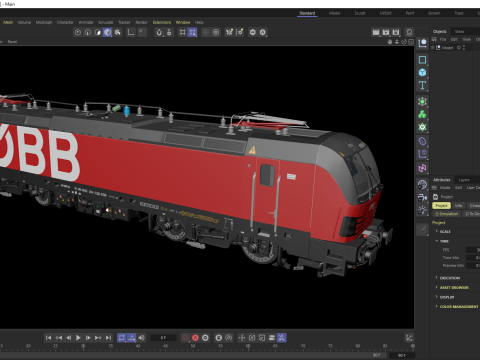Toggle position keyframe recording icon
The image size is (480, 360).
pyautogui.click(x=242, y=338)
